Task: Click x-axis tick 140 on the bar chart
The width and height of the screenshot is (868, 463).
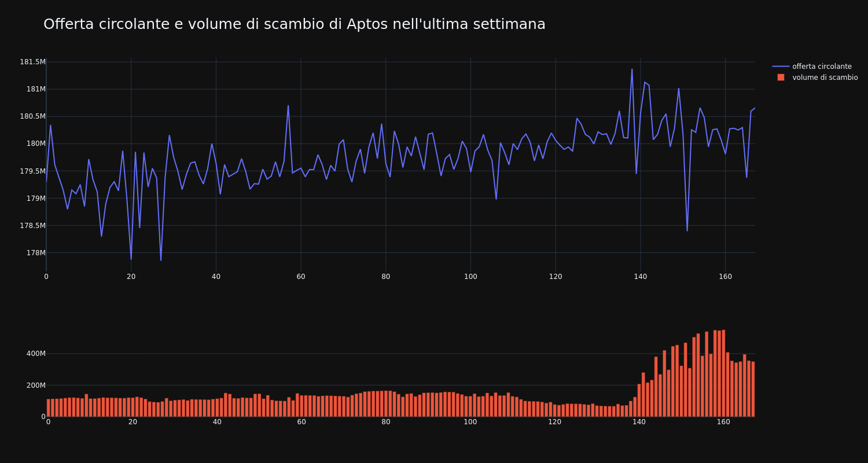Action: coord(639,422)
